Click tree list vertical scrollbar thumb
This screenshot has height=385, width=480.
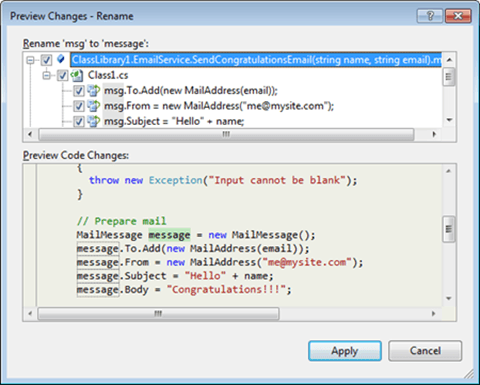(x=449, y=77)
